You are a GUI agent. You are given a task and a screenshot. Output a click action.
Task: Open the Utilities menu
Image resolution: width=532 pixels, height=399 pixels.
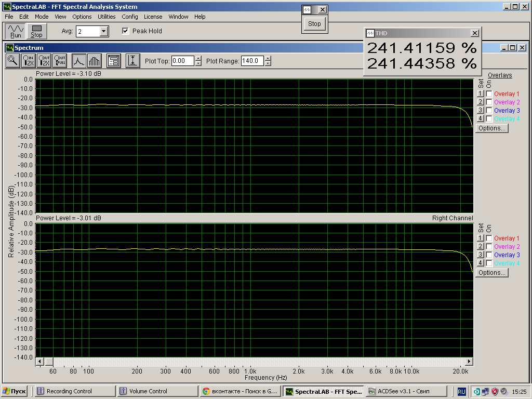(107, 17)
